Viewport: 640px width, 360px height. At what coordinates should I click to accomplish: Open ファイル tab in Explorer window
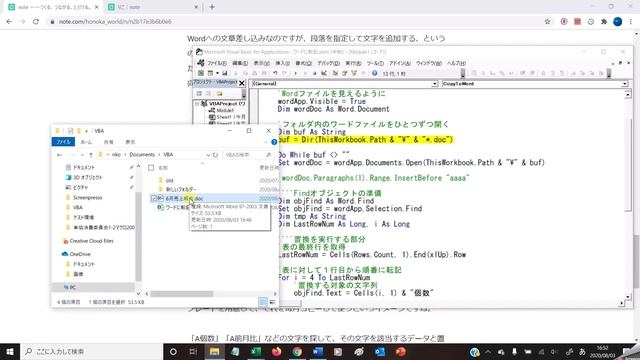(63, 142)
